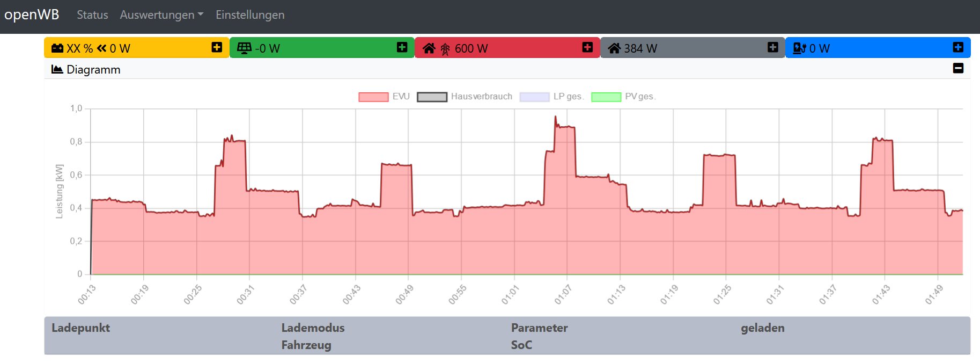The image size is (980, 363).
Task: Click the EVU legend label
Action: (x=401, y=97)
